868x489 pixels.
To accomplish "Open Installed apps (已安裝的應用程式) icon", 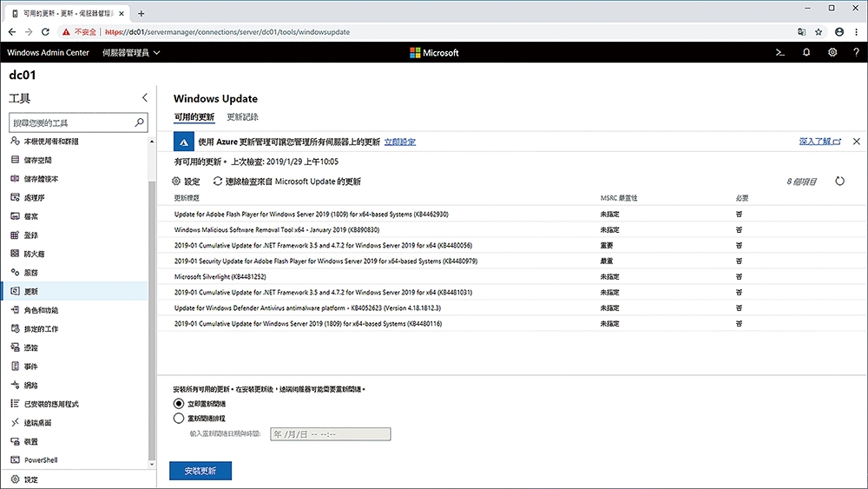I will point(15,404).
